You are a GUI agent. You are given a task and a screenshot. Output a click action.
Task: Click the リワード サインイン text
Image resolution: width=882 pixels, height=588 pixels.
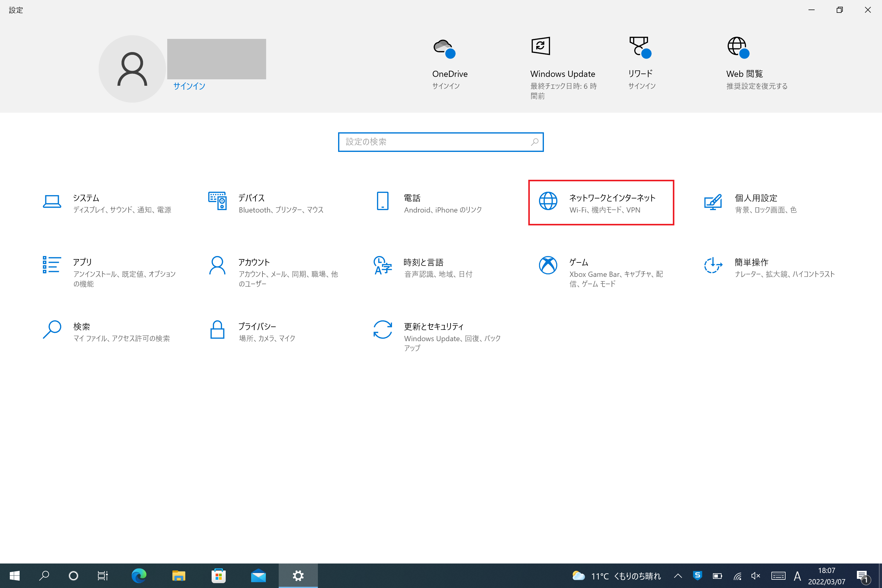coord(642,86)
